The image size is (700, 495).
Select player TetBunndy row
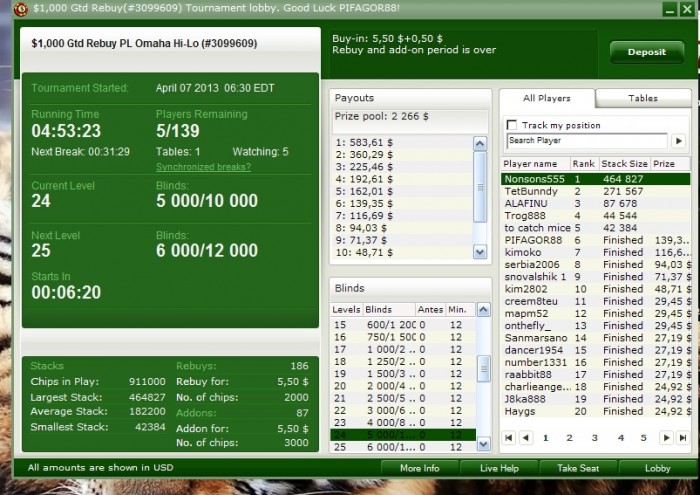click(x=596, y=191)
